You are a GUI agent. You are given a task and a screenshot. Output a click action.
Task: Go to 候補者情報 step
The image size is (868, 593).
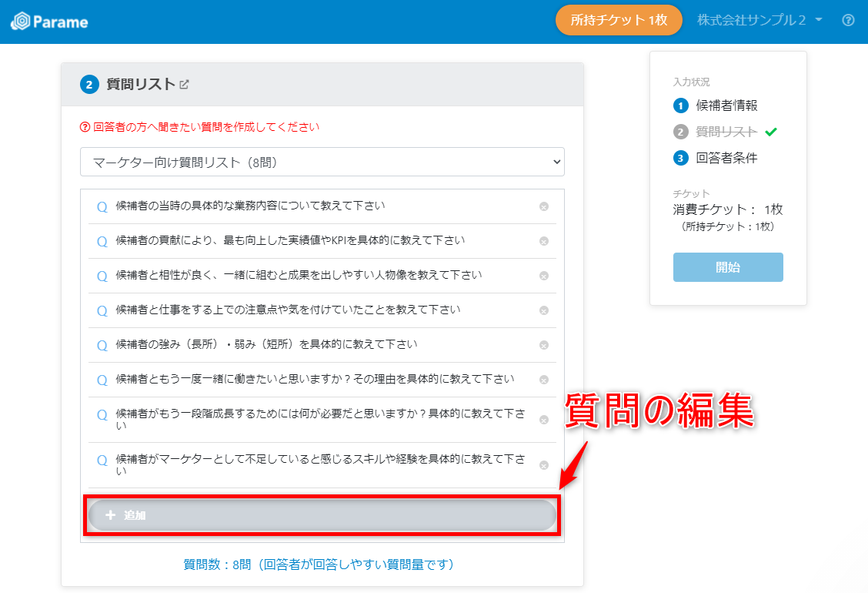tap(726, 106)
